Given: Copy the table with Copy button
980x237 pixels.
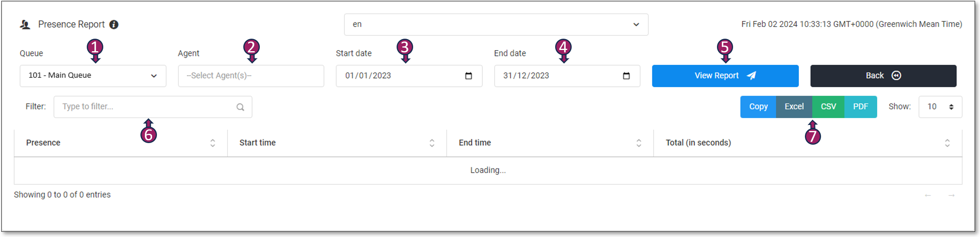Looking at the screenshot, I should click(x=758, y=107).
